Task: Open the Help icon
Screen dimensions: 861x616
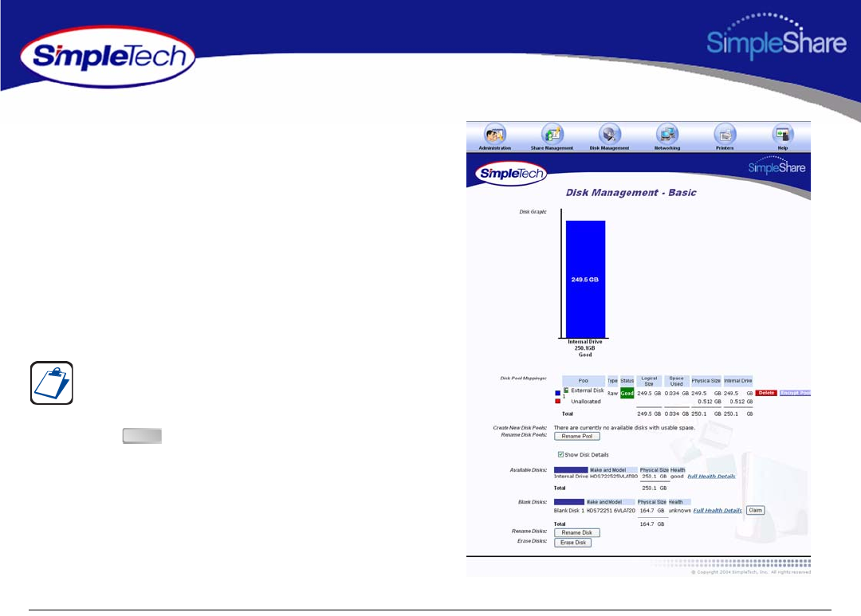Action: 783,135
